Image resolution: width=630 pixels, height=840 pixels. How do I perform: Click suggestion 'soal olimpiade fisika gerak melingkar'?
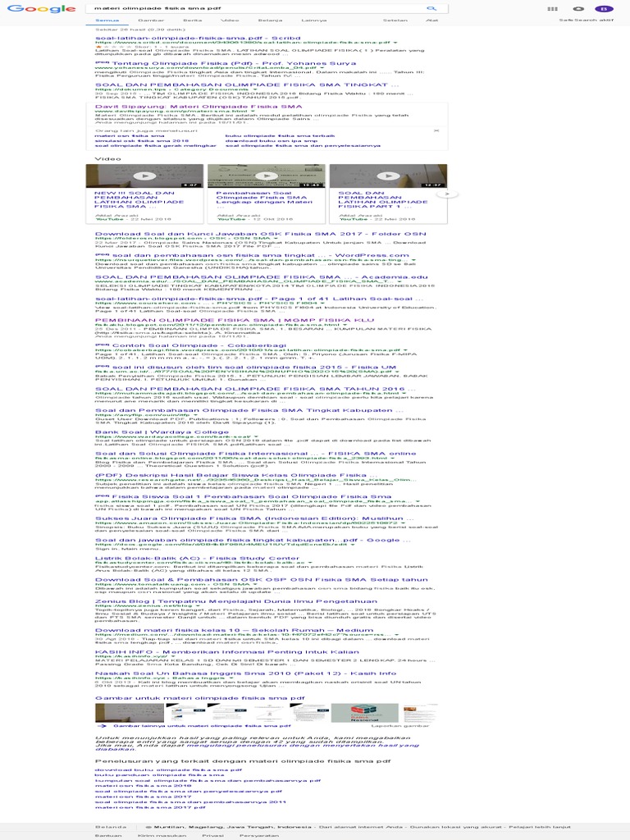click(156, 146)
